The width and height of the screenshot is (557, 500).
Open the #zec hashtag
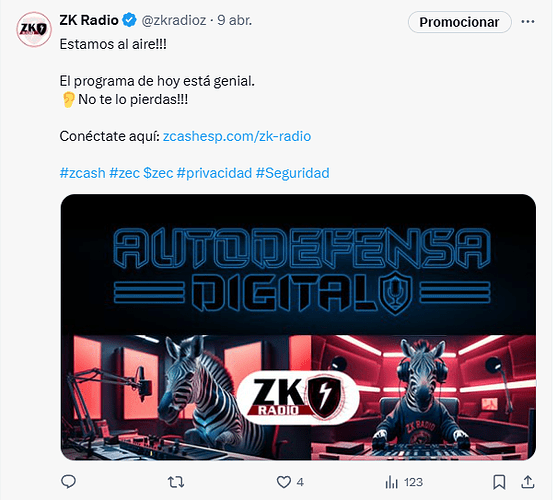coord(125,173)
